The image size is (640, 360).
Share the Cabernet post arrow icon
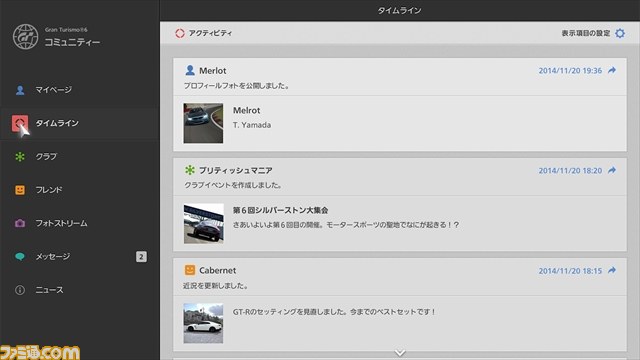pyautogui.click(x=612, y=270)
